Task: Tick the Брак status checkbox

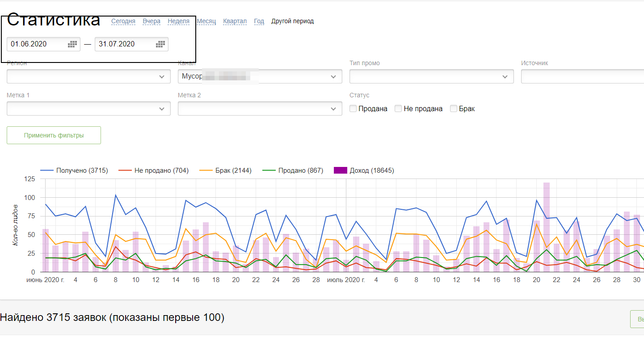Action: (454, 108)
